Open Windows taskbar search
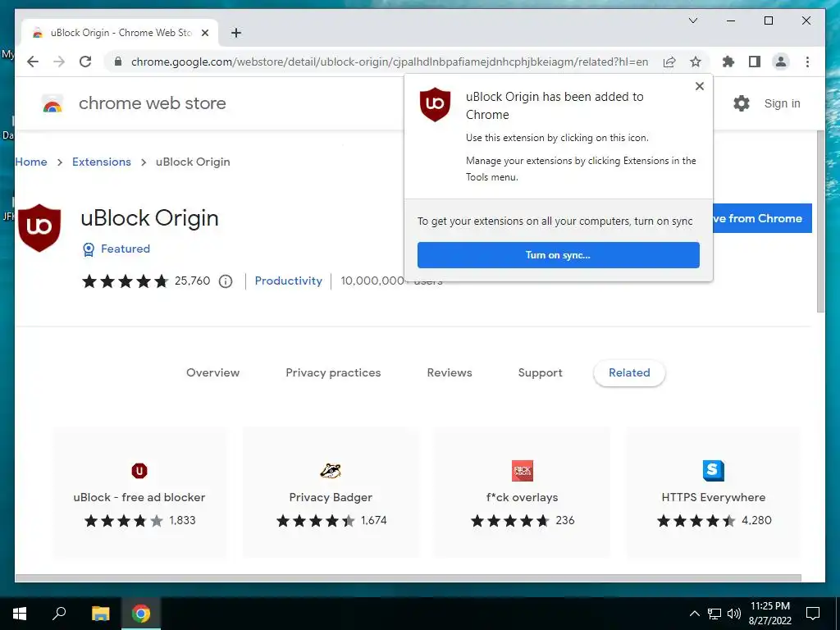 59,614
